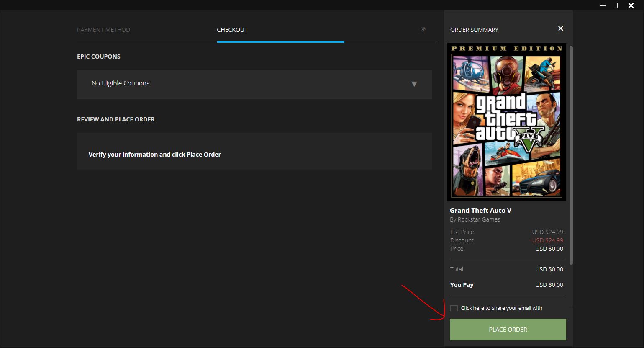Click the Grand Theft Auto V title
The width and height of the screenshot is (644, 348).
point(480,210)
